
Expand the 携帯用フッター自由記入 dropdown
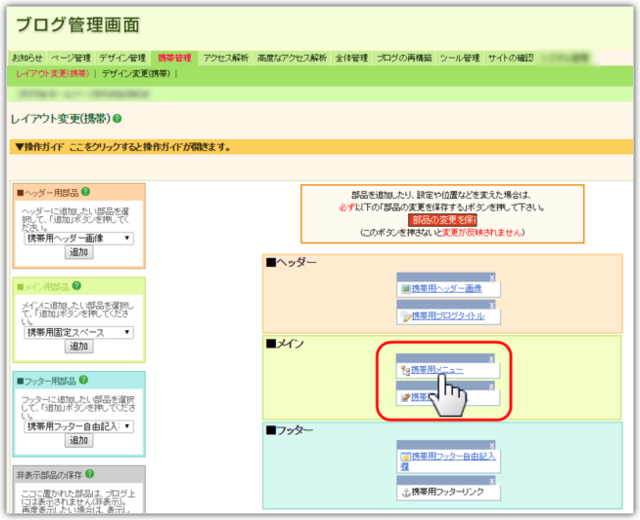click(78, 426)
